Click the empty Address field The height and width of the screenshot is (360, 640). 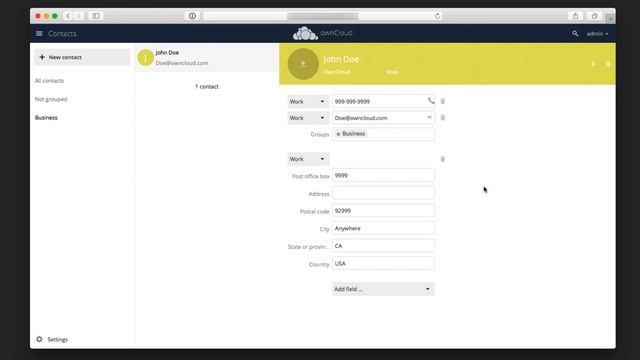(383, 193)
